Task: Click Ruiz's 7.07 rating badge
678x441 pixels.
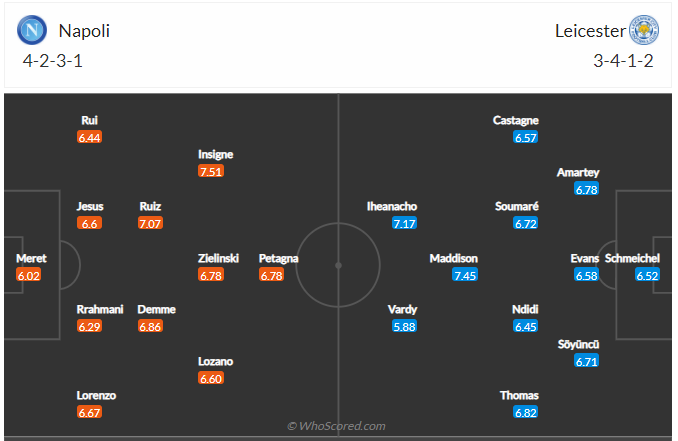Action: 150,223
